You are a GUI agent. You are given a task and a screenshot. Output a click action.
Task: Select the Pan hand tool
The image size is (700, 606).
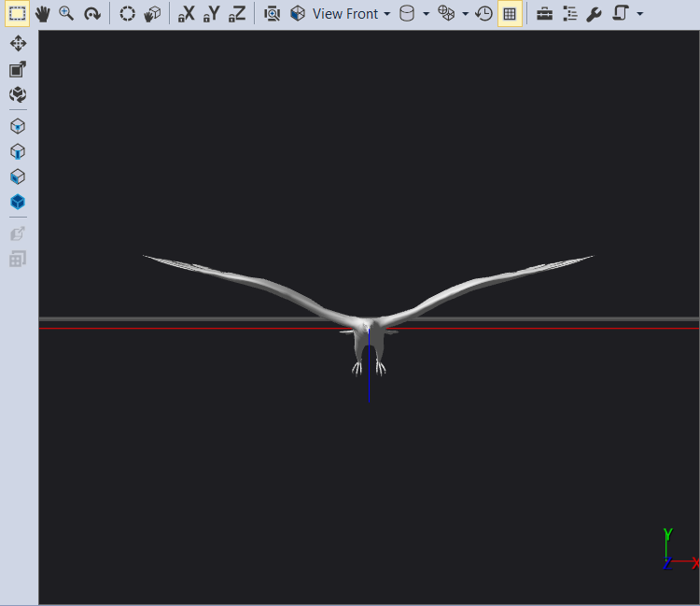coord(42,14)
